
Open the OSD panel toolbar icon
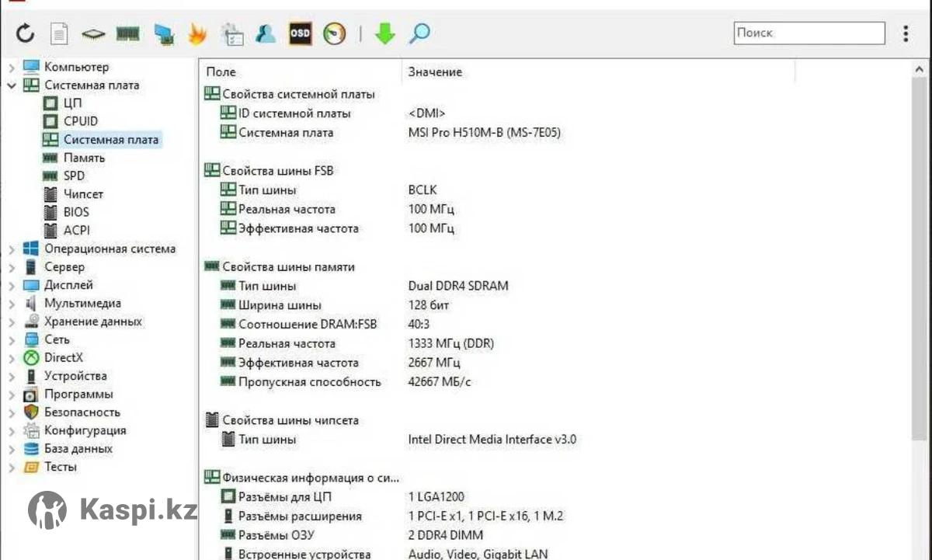point(300,33)
